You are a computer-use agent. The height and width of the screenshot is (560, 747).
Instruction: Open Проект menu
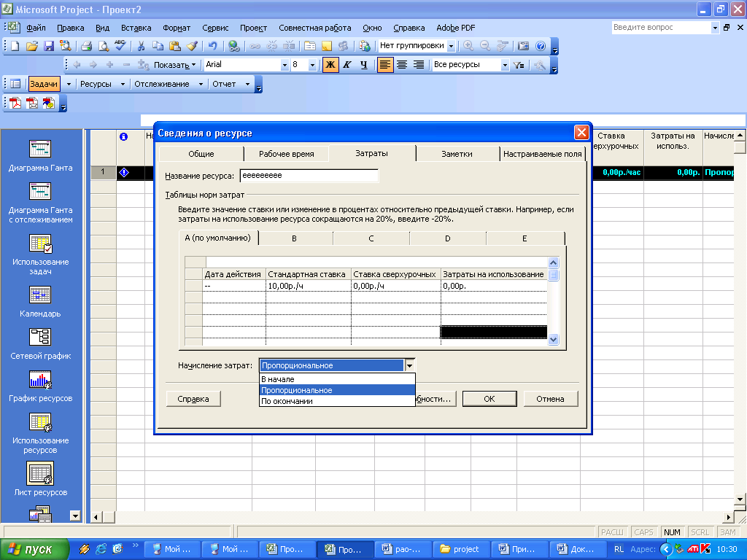253,28
